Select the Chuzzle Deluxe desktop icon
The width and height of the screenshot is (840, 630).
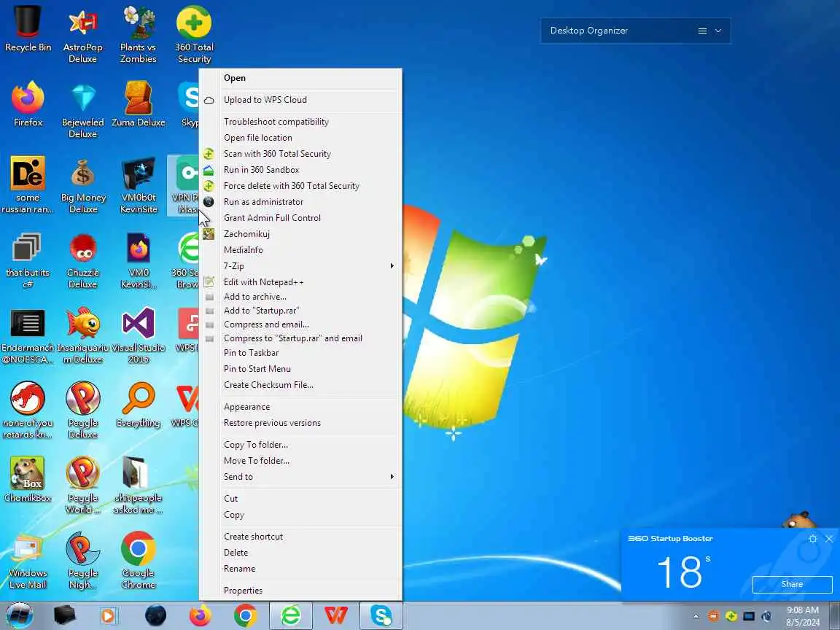(x=82, y=261)
